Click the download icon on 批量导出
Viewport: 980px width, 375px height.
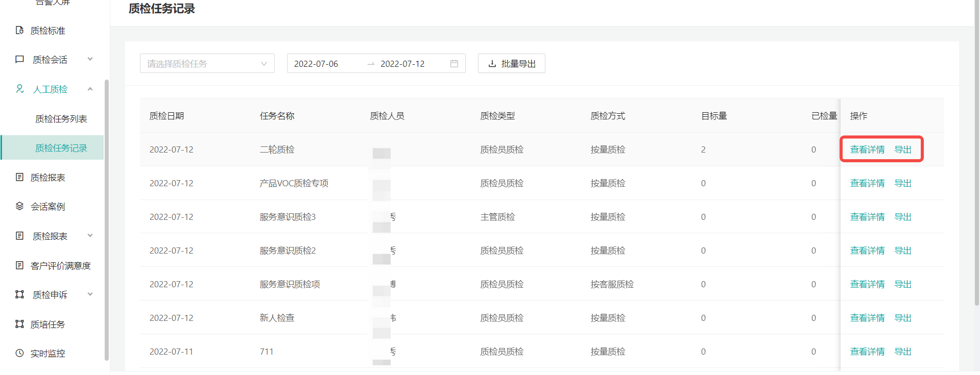[492, 64]
